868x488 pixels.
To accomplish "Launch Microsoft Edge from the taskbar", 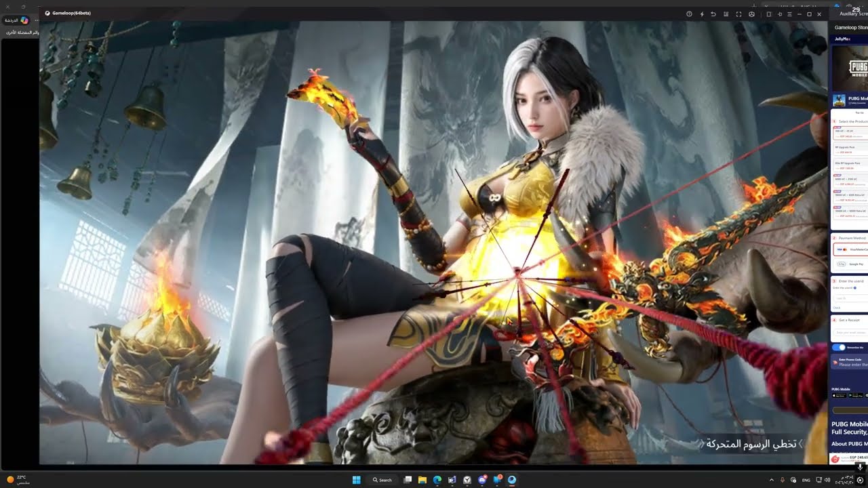I will click(x=437, y=480).
